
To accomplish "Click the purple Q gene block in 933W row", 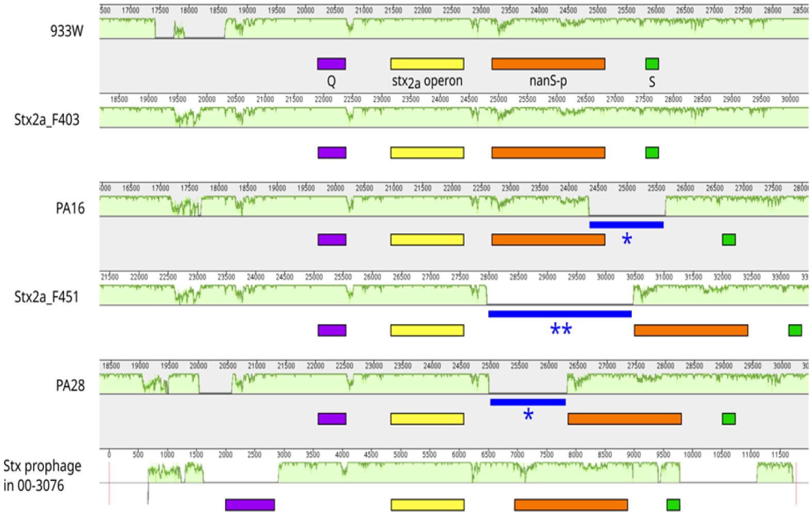I will coord(331,64).
